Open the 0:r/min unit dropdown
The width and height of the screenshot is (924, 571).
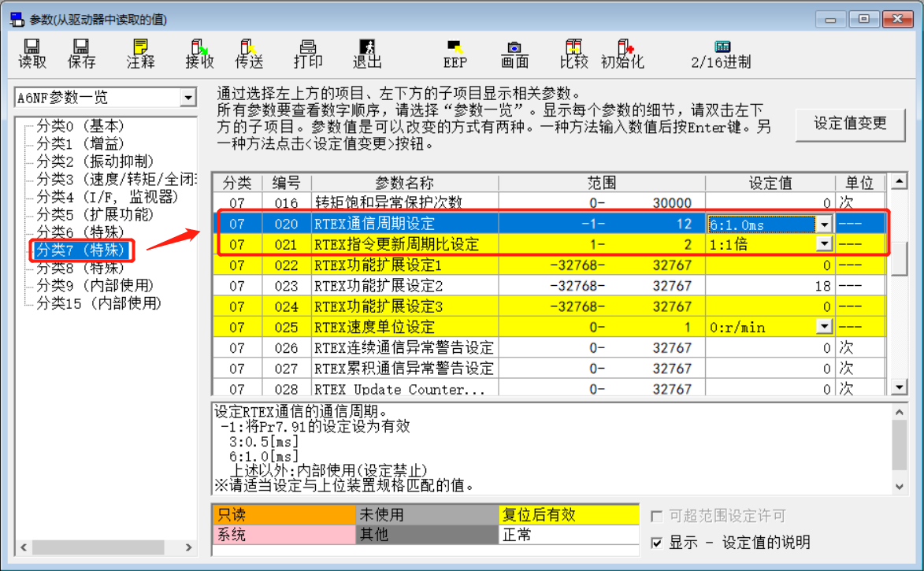(x=826, y=326)
